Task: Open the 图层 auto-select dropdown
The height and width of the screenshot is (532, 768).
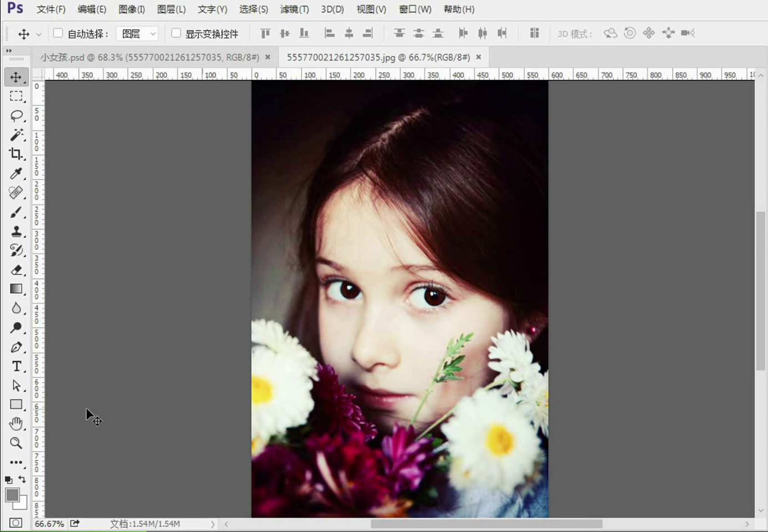Action: [x=137, y=34]
